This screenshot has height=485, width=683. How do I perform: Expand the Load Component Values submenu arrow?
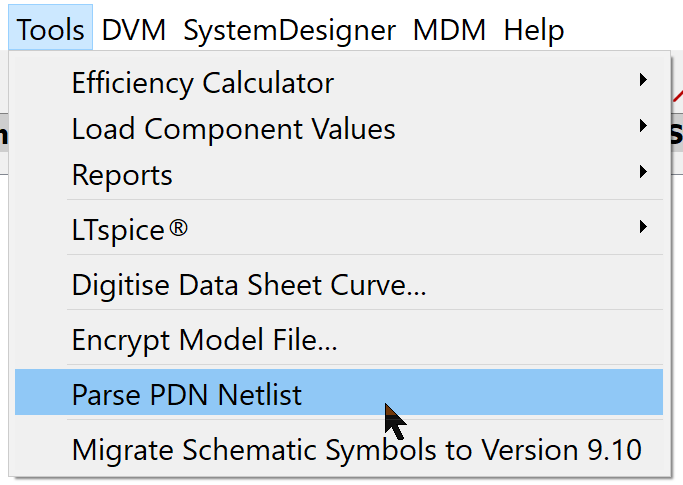click(x=644, y=127)
